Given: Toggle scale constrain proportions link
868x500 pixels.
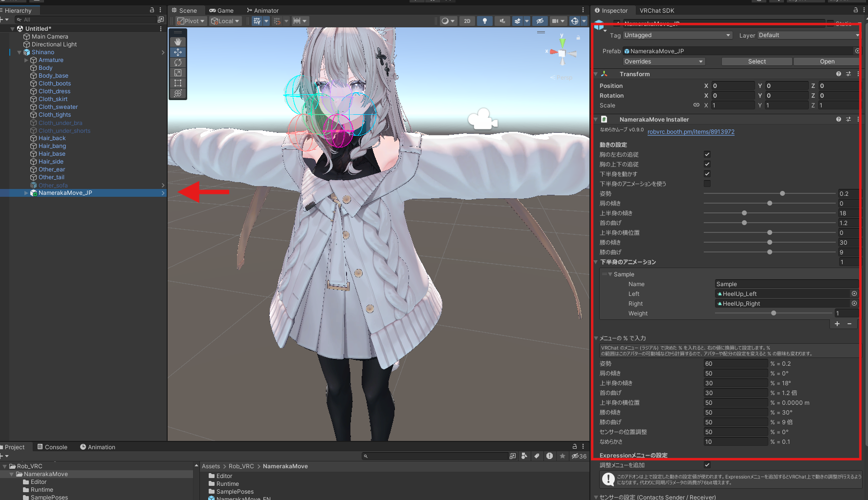Looking at the screenshot, I should [x=696, y=105].
